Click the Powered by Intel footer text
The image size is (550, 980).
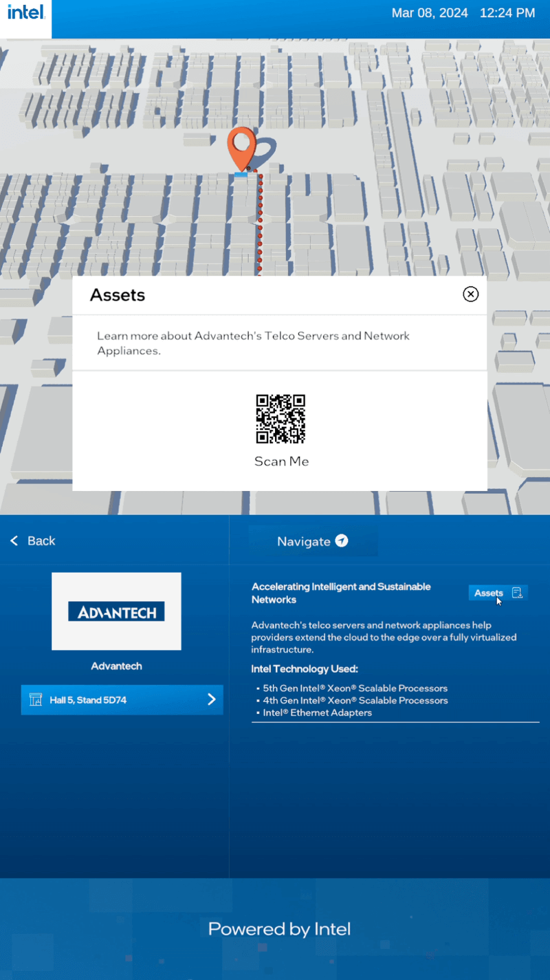tap(279, 929)
